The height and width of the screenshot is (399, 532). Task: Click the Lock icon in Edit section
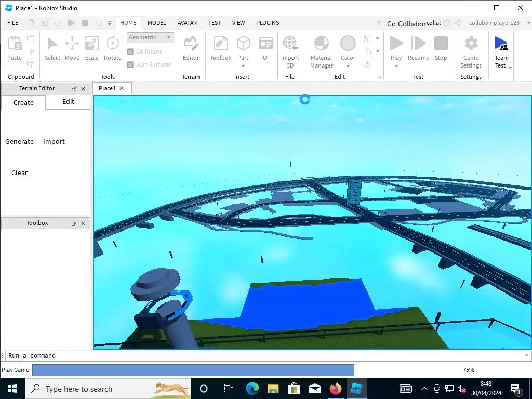[367, 51]
